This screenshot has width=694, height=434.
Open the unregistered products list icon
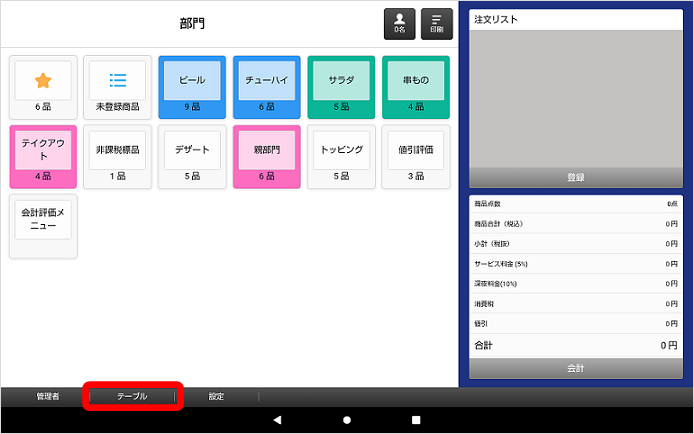[117, 81]
